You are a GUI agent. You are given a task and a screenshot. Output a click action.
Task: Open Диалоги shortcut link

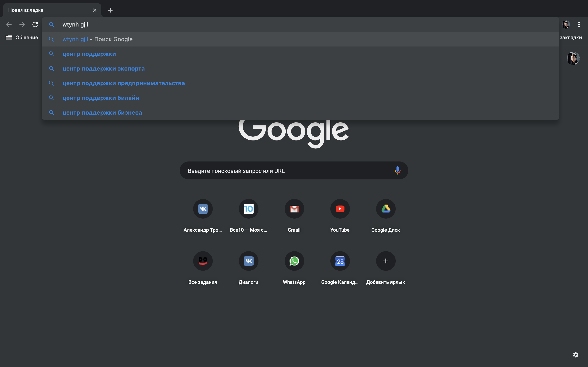coord(248,261)
